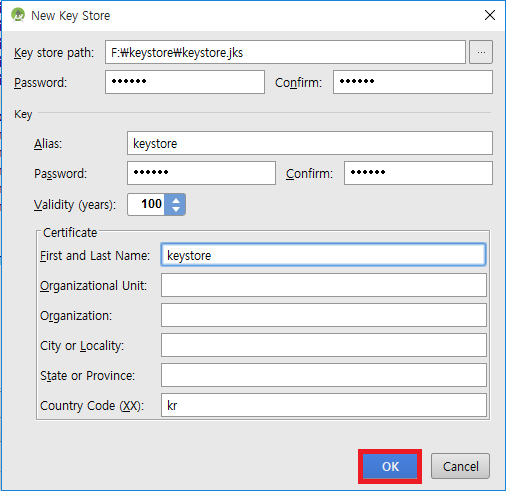Open the key store path browse button
The image size is (506, 491).
click(x=481, y=52)
